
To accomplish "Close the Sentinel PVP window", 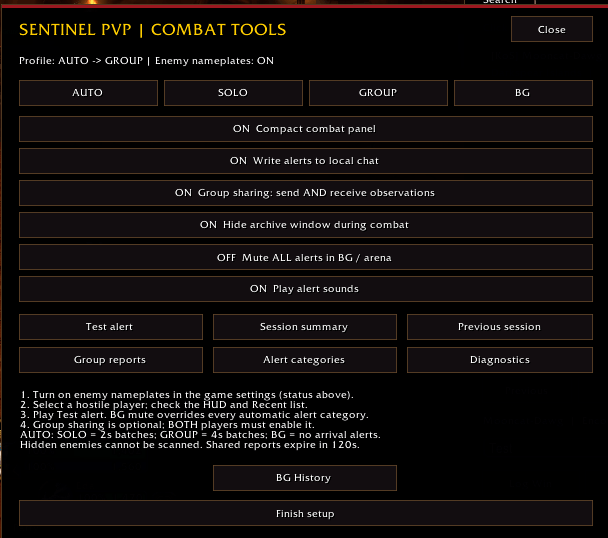I will [x=551, y=29].
